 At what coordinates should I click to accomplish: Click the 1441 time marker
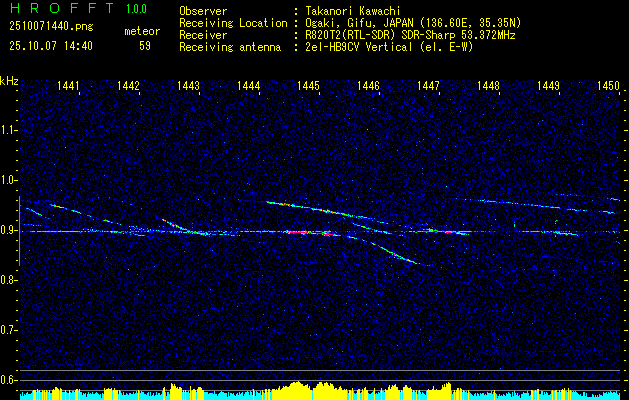tap(69, 87)
